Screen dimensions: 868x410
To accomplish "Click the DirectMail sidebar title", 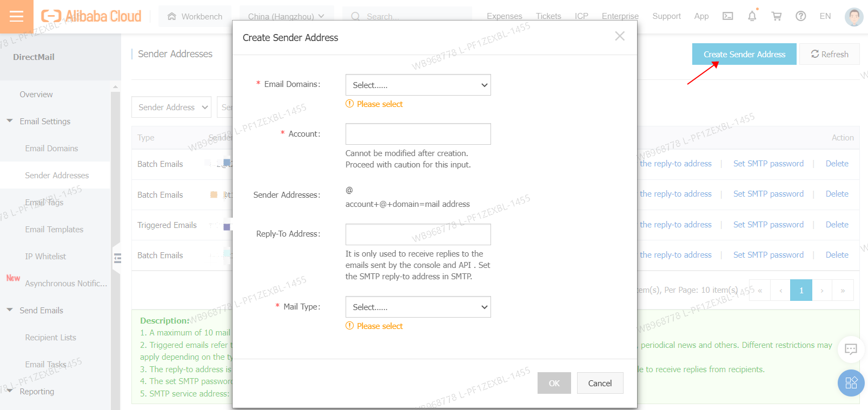I will pyautogui.click(x=34, y=57).
